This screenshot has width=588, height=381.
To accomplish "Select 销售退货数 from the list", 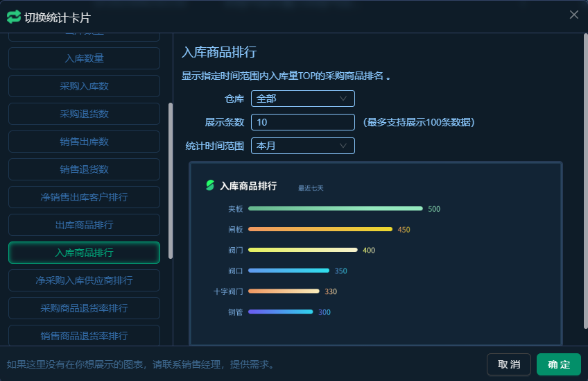I will coord(84,169).
